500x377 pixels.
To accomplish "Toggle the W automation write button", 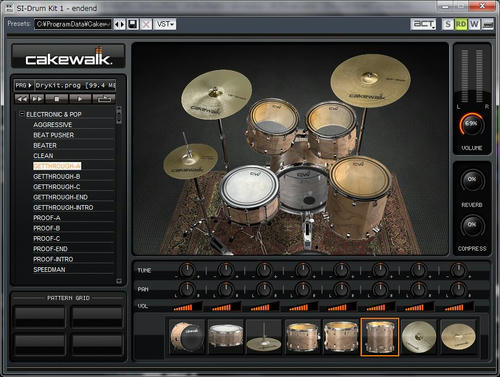I will pyautogui.click(x=474, y=24).
